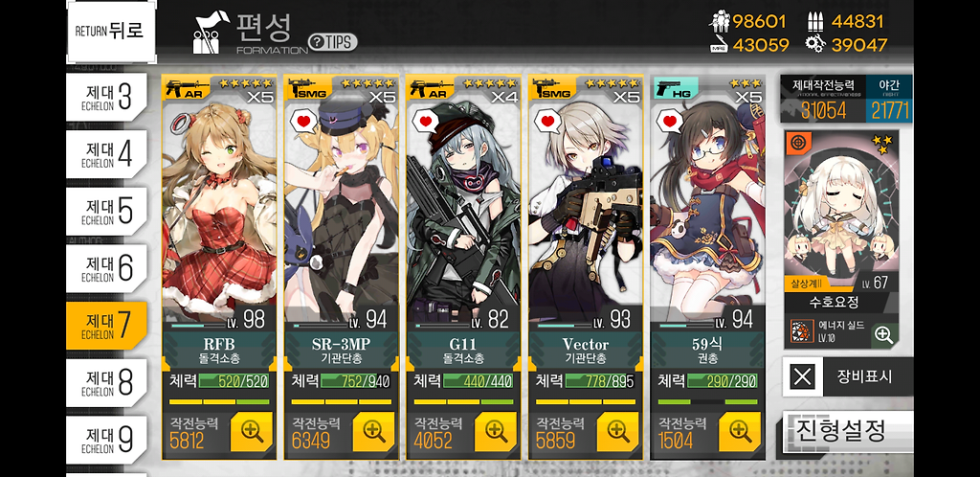This screenshot has width=980, height=477.
Task: Select the Echelon 3 tab
Action: [107, 97]
